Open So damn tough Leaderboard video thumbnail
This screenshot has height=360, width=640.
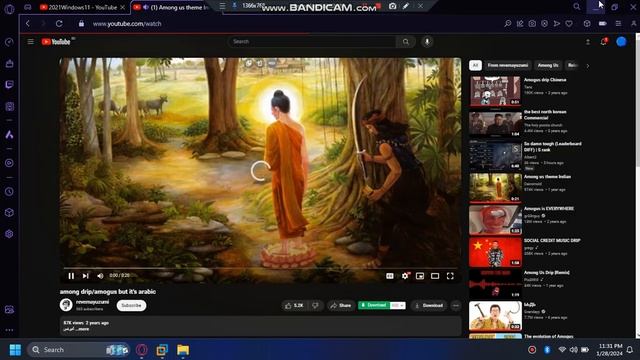pyautogui.click(x=495, y=155)
